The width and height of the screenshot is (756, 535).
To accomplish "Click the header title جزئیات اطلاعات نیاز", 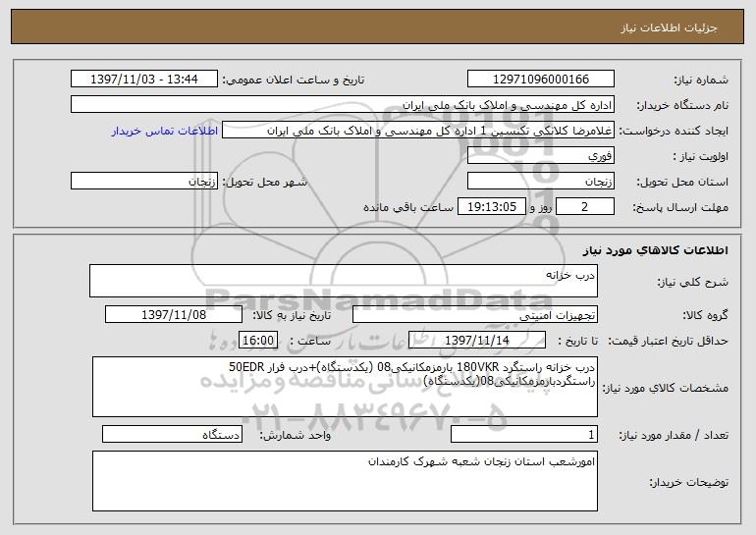I will (669, 27).
